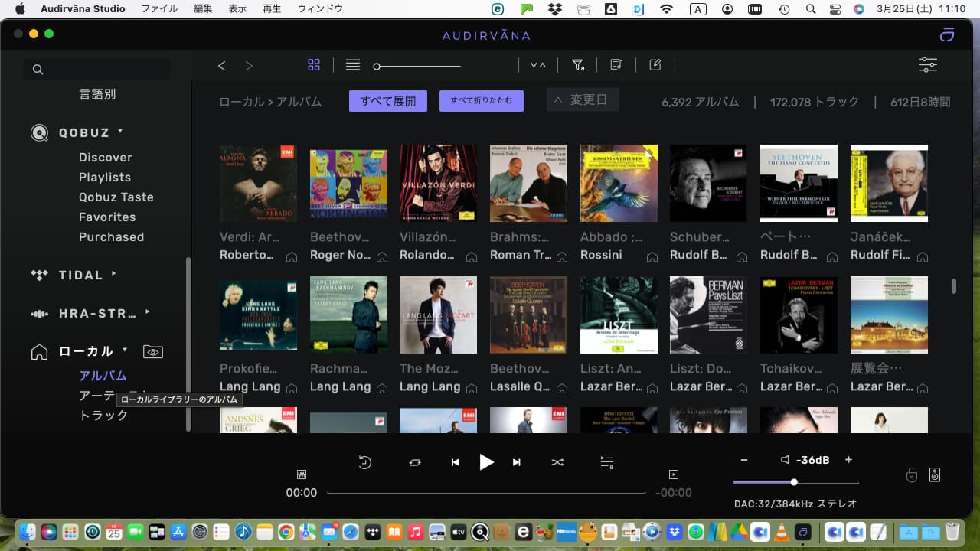Select 言語別 in sidebar

[98, 94]
